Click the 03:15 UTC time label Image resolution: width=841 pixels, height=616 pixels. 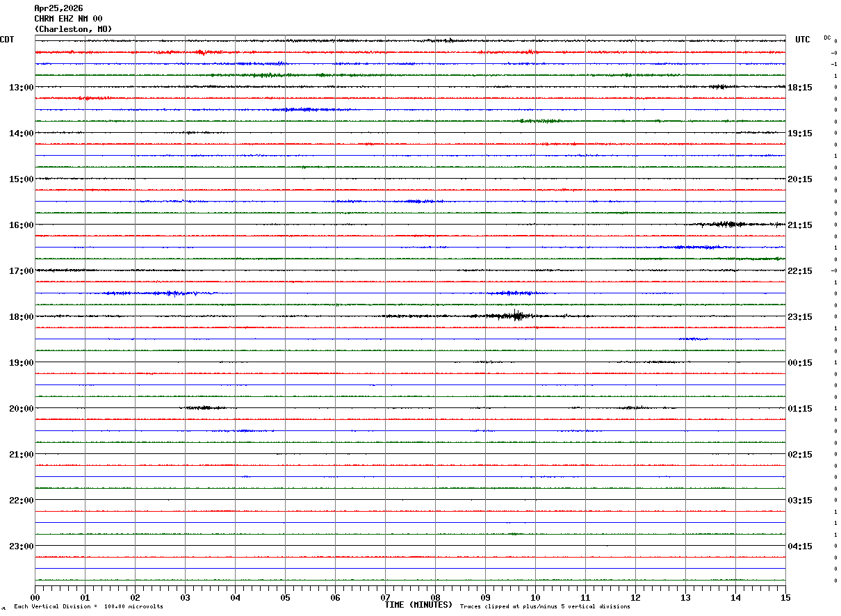point(800,501)
